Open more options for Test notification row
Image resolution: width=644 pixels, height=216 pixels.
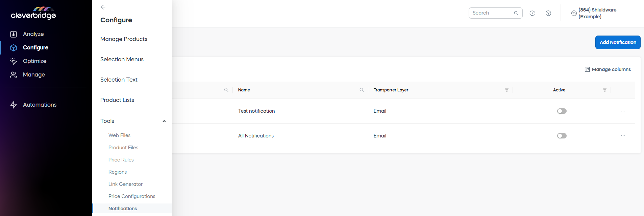coord(623,111)
